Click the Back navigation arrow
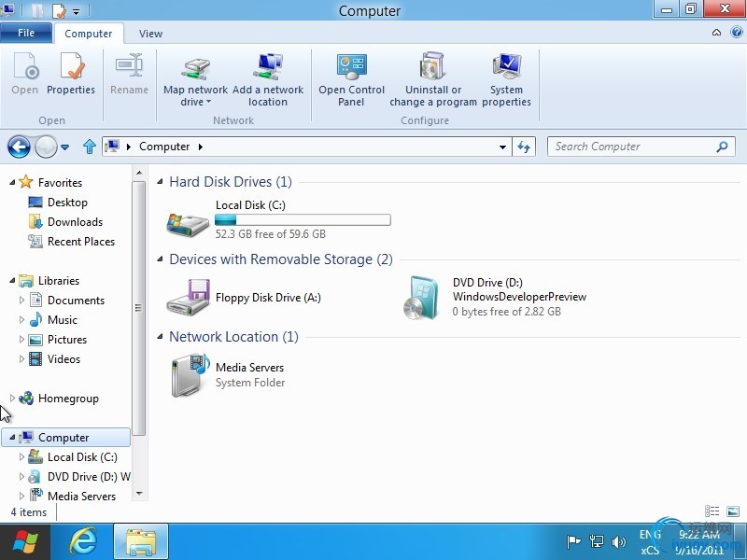 click(19, 147)
